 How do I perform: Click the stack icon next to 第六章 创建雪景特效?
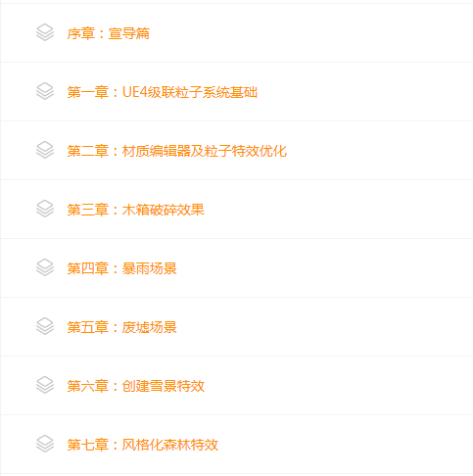pyautogui.click(x=45, y=385)
